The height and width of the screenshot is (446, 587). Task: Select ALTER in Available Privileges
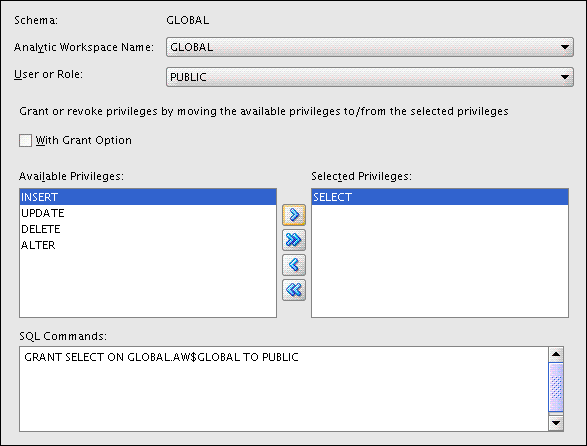pyautogui.click(x=148, y=245)
